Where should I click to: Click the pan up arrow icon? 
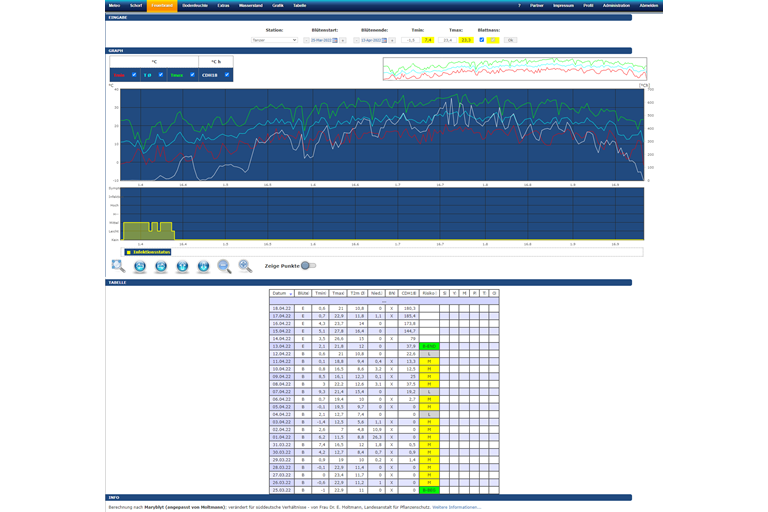[182, 266]
